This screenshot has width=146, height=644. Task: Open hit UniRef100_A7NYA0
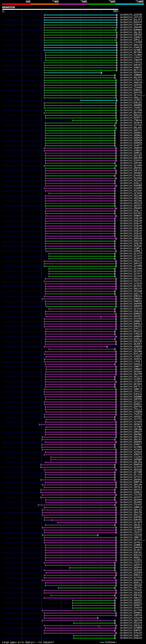131,25
